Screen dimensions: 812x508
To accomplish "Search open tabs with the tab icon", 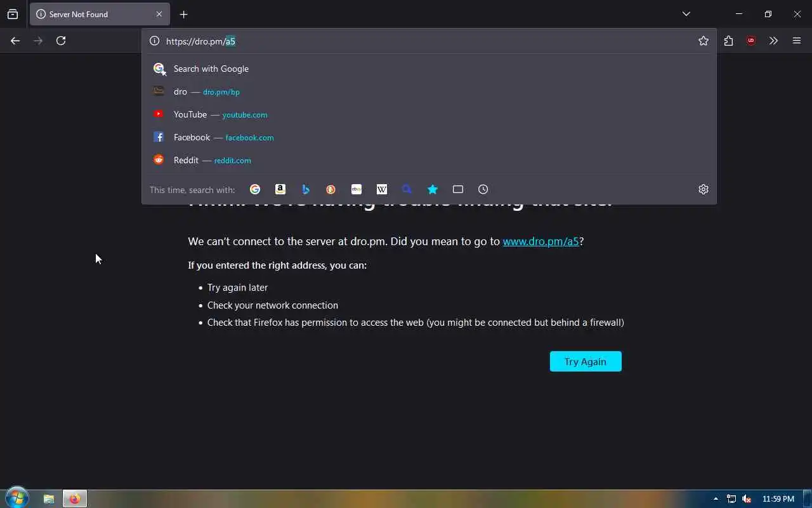I will (458, 189).
